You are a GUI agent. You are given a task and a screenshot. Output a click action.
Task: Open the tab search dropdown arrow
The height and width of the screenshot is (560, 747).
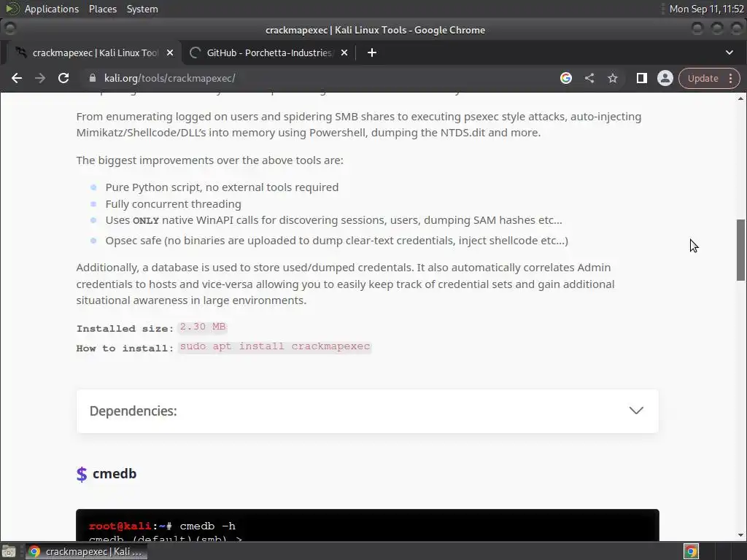click(x=729, y=52)
